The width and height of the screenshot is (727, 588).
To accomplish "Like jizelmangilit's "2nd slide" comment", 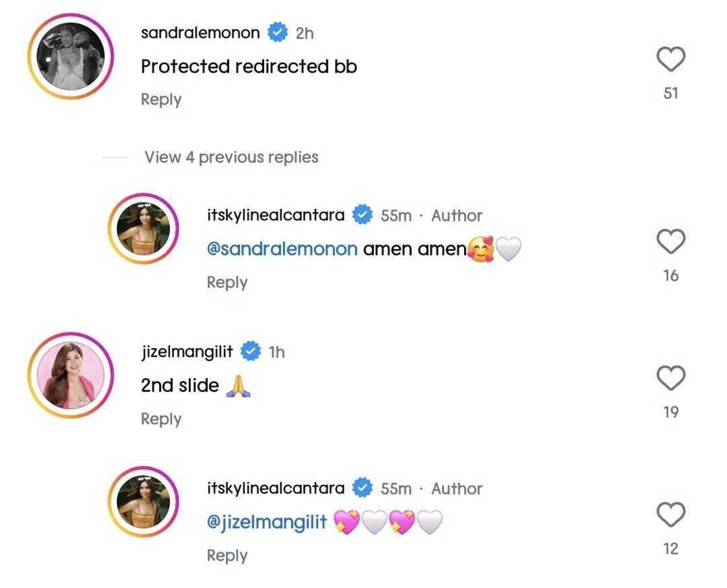I will pyautogui.click(x=671, y=378).
